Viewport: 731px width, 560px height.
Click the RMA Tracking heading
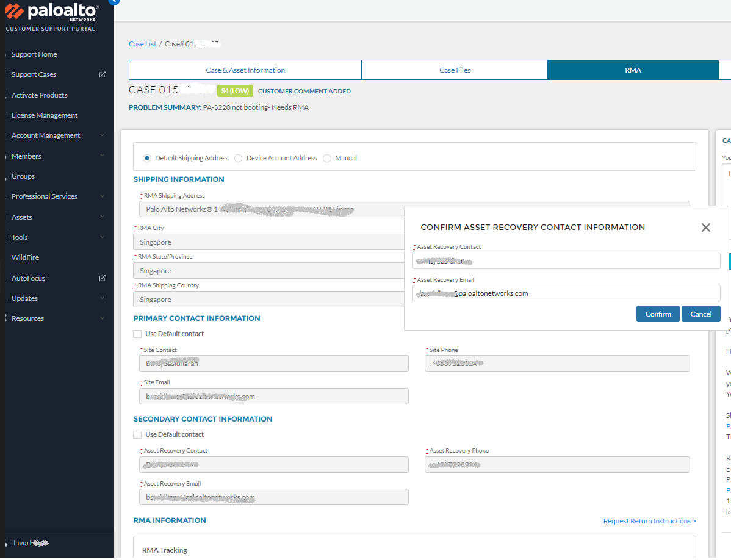click(165, 551)
